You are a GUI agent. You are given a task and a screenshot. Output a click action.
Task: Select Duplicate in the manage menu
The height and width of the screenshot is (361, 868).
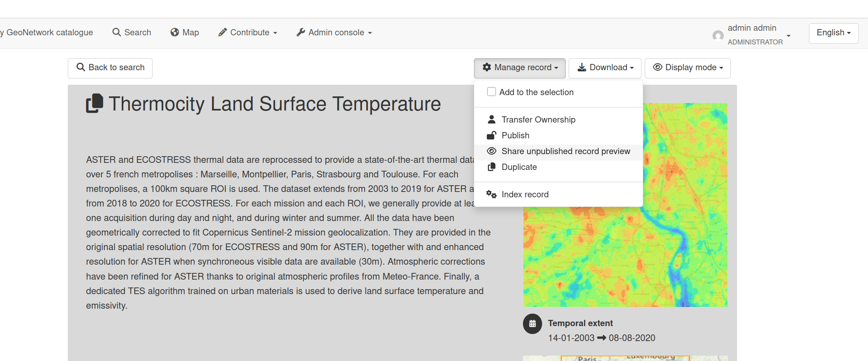click(x=519, y=167)
